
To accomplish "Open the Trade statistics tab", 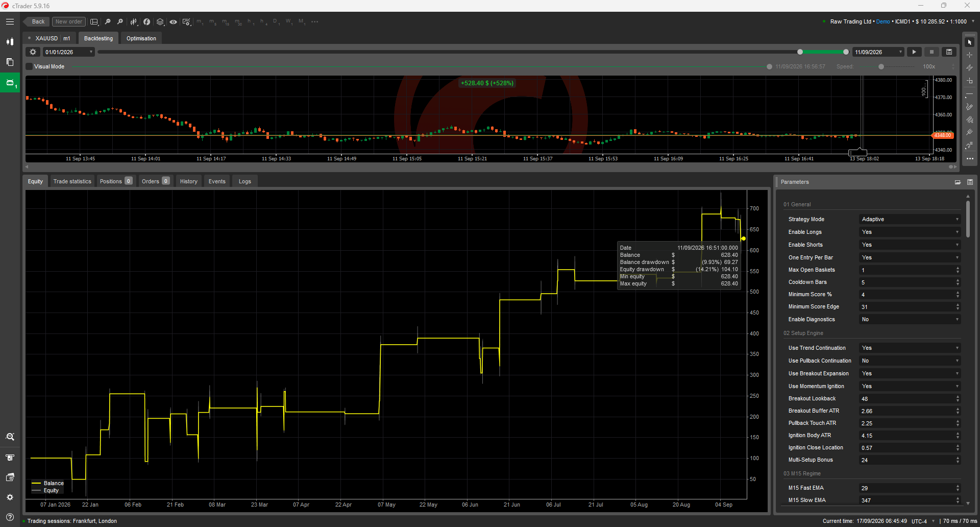I will point(72,181).
